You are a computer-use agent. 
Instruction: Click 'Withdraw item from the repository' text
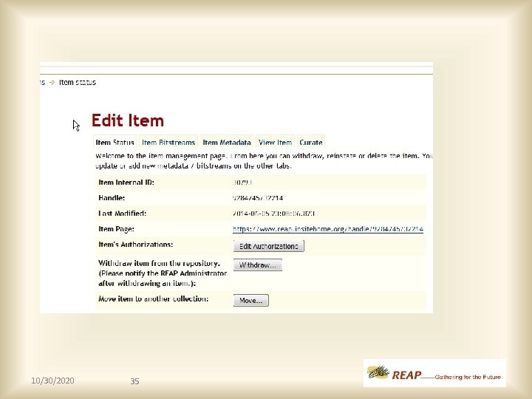pos(159,263)
